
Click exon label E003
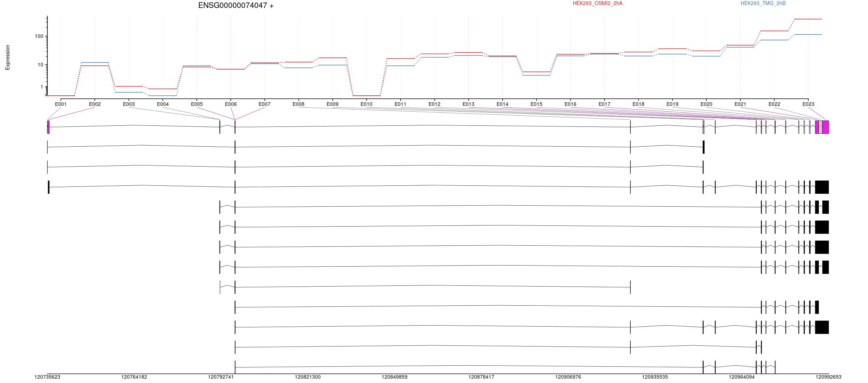(x=129, y=104)
